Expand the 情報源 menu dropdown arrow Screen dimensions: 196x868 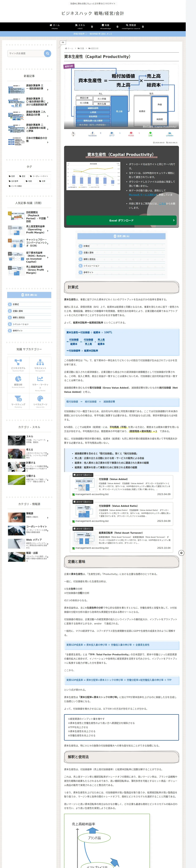[x=143, y=27]
